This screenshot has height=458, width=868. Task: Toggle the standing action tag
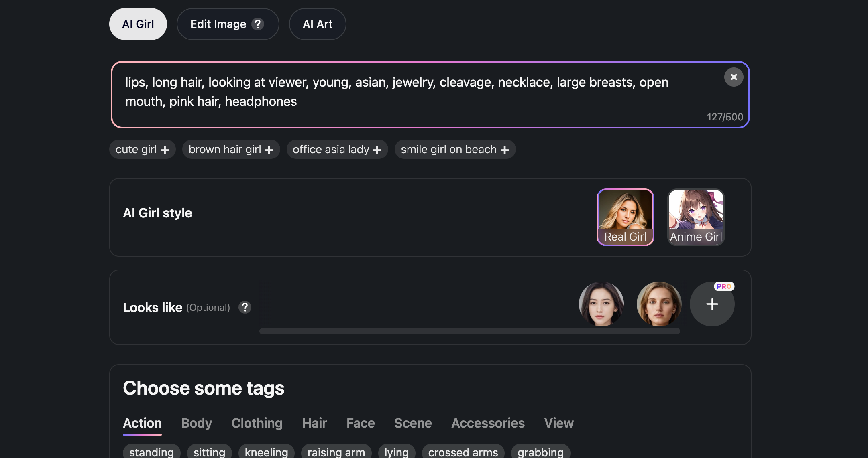pos(151,452)
